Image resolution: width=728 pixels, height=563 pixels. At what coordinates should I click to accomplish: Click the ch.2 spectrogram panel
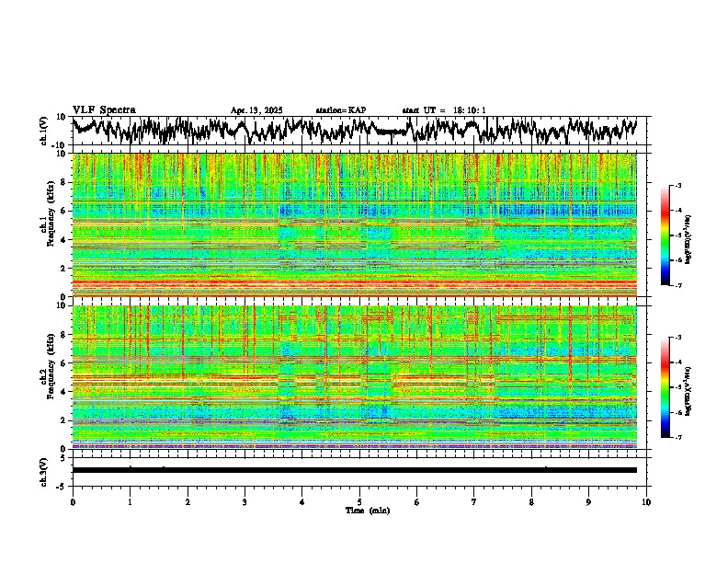pyautogui.click(x=355, y=377)
